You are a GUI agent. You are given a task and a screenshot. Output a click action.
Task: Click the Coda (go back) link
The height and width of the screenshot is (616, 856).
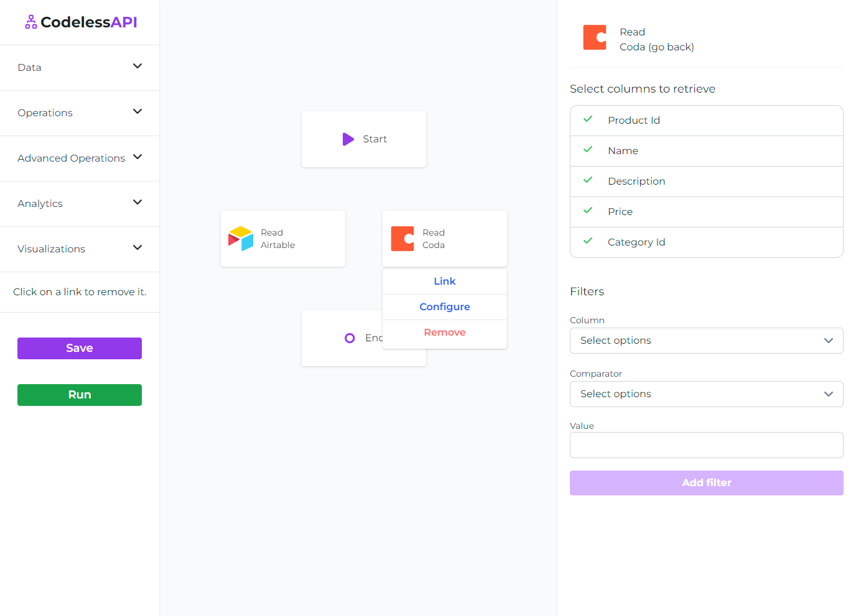point(657,47)
